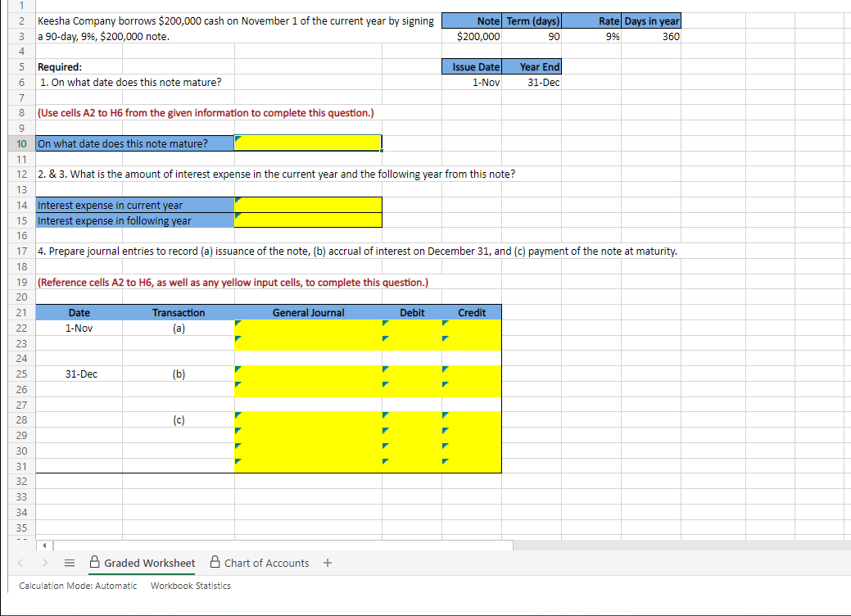This screenshot has height=616, width=851.
Task: Open Workbook Statistics
Action: pyautogui.click(x=190, y=586)
